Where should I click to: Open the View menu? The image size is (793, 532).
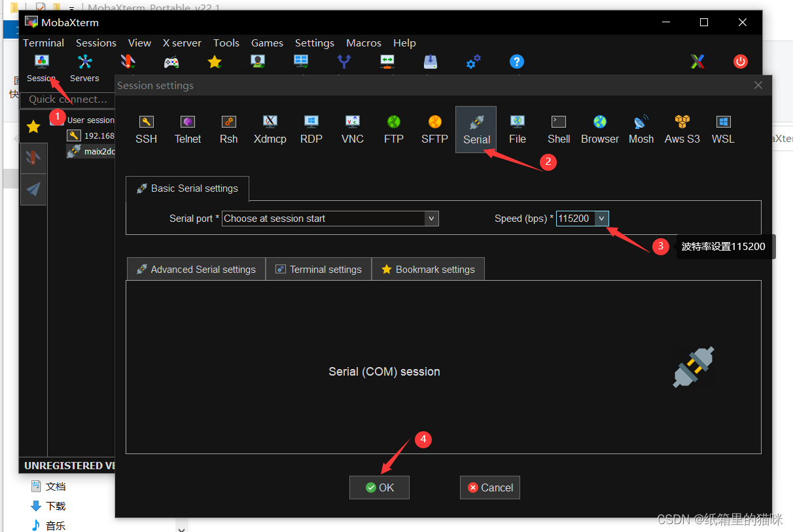pyautogui.click(x=139, y=43)
